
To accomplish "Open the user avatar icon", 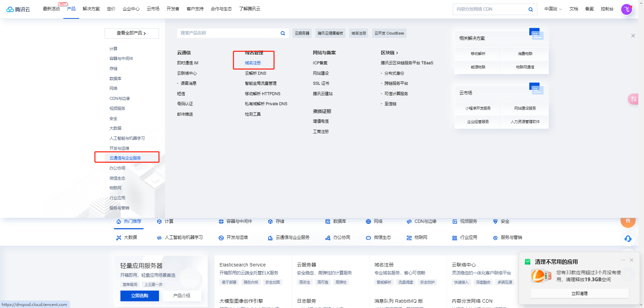I will (627, 9).
